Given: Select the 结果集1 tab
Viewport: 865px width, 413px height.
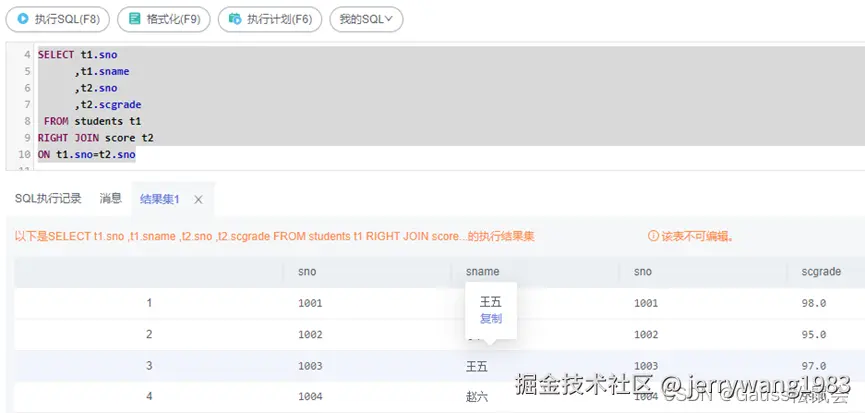Looking at the screenshot, I should click(159, 199).
